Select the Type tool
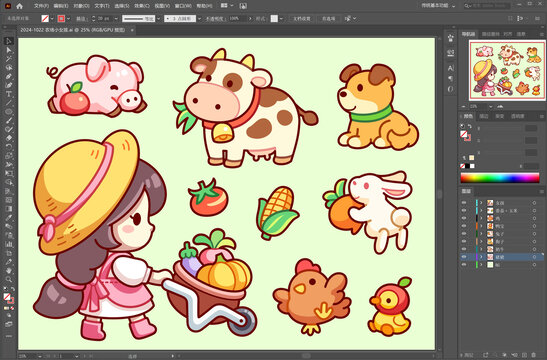The height and width of the screenshot is (360, 547). click(x=9, y=94)
